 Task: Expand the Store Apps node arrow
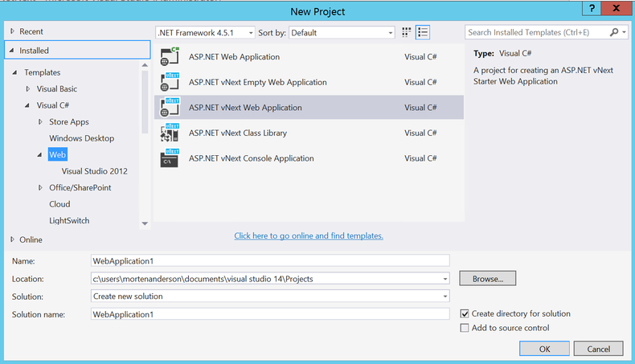(40, 121)
